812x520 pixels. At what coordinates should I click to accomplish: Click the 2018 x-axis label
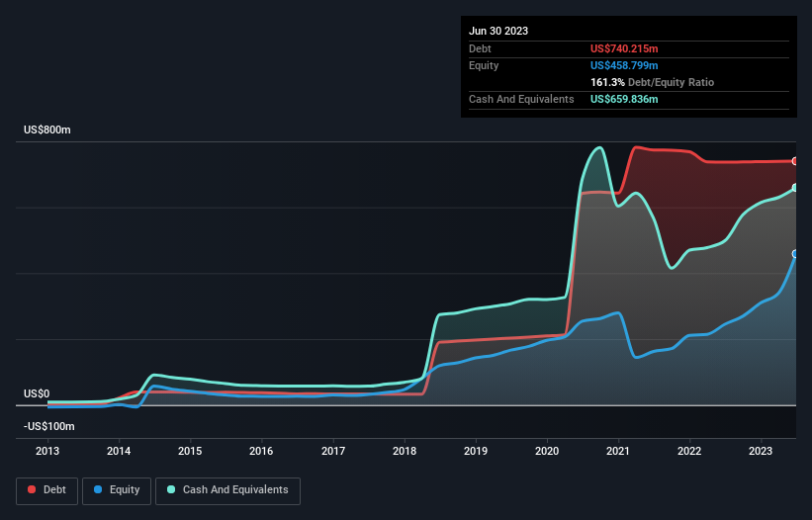point(405,451)
